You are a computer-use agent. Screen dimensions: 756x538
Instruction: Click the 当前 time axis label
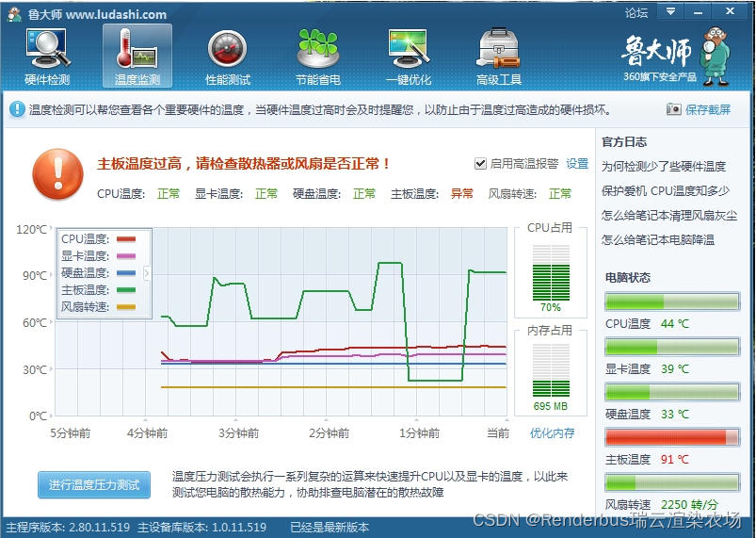[x=498, y=432]
